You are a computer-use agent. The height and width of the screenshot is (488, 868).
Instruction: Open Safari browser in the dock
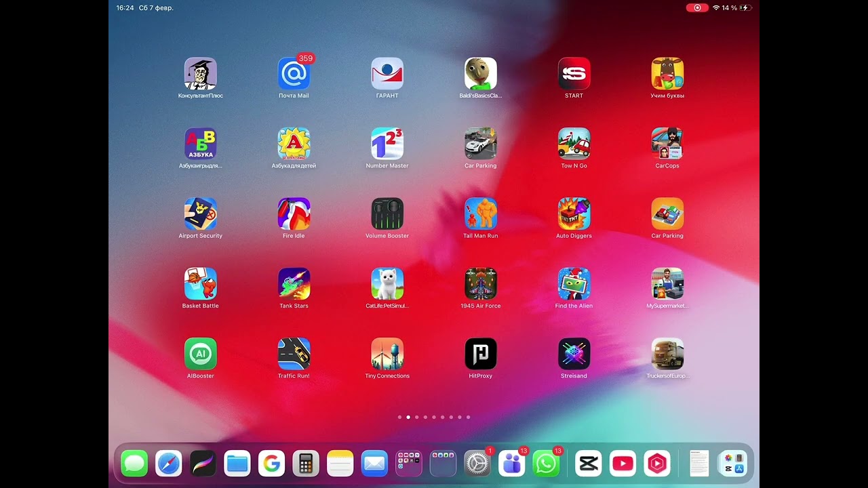[x=169, y=464]
